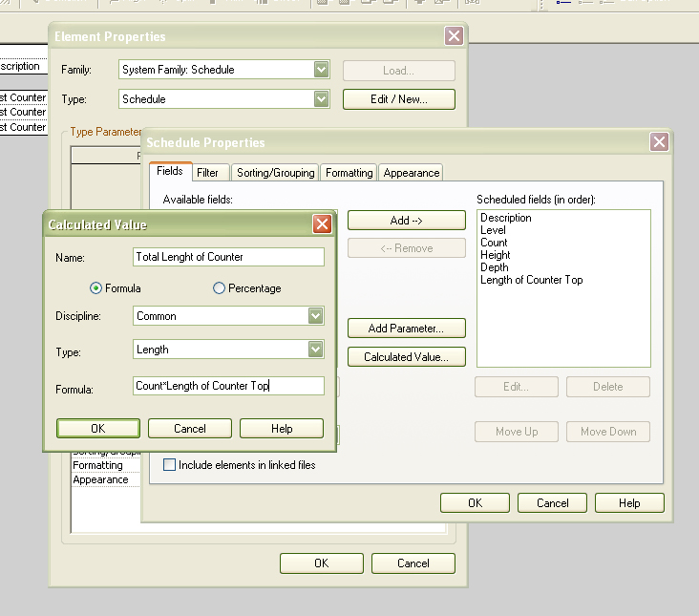This screenshot has height=616, width=699.
Task: Select the Percentage radio button
Action: point(220,287)
